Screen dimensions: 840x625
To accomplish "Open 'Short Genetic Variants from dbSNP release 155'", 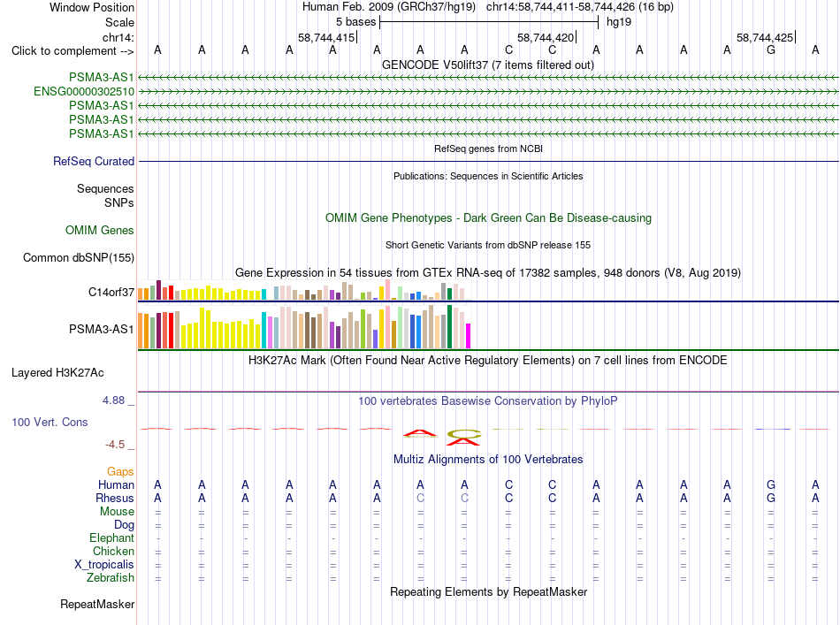I will pyautogui.click(x=488, y=245).
